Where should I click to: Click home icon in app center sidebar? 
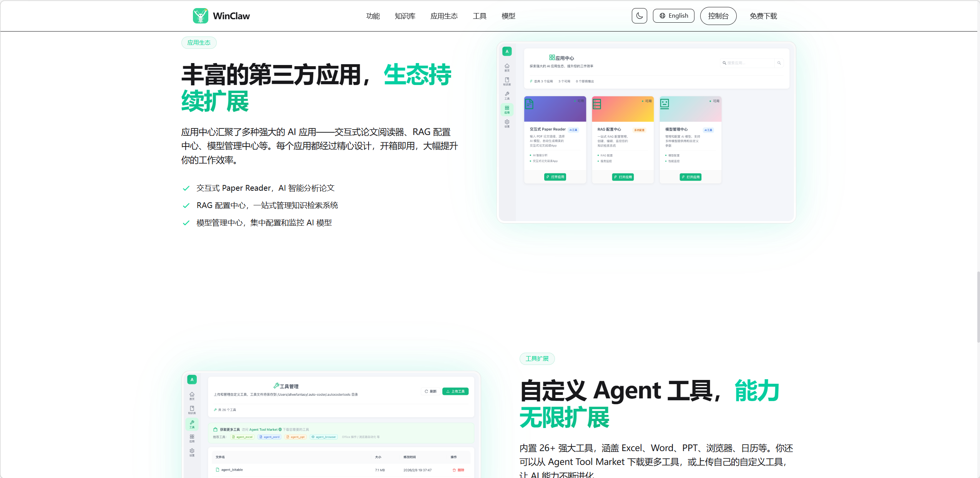tap(507, 67)
